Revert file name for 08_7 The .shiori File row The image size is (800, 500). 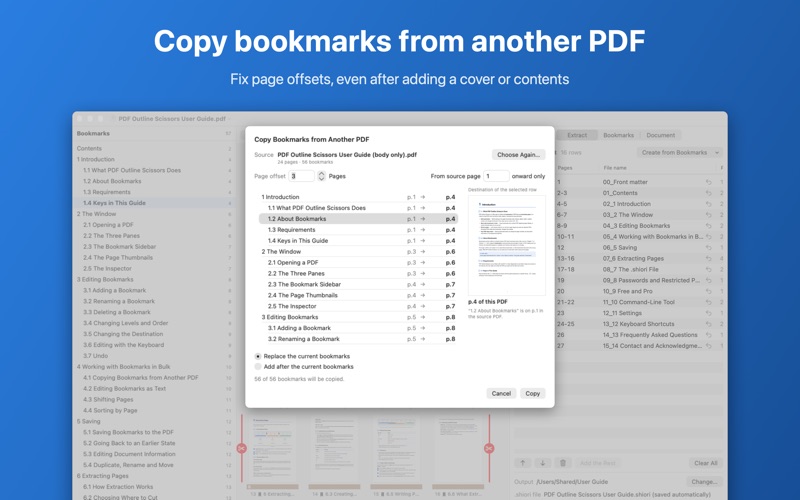(x=709, y=269)
